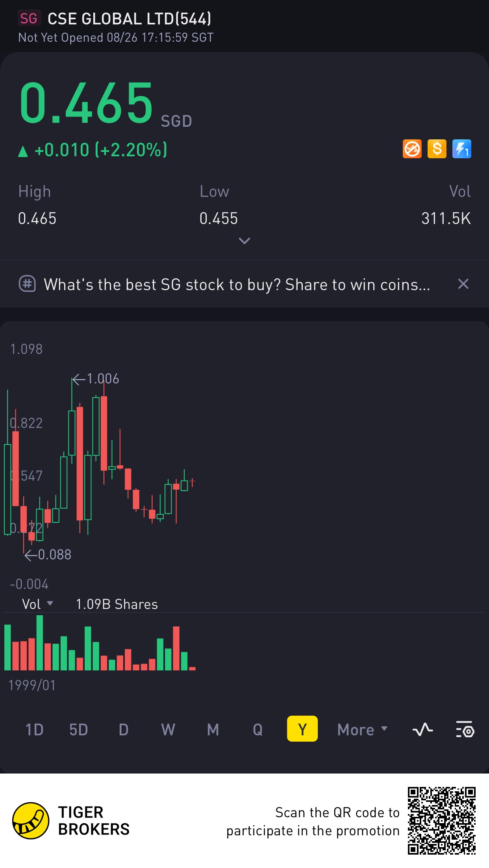Screen dimensions: 489x868
Task: Open the Vol indicator dropdown
Action: [37, 604]
